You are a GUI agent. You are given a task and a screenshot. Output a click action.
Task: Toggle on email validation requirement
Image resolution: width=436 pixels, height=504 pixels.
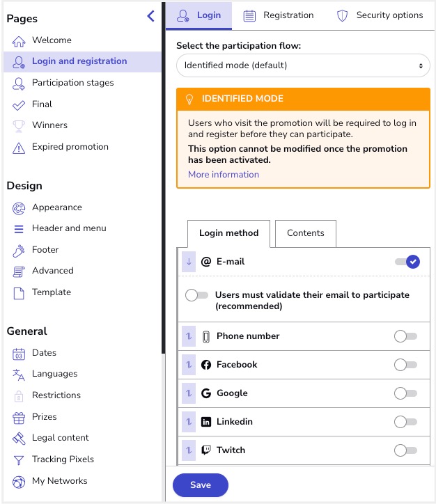coord(196,295)
